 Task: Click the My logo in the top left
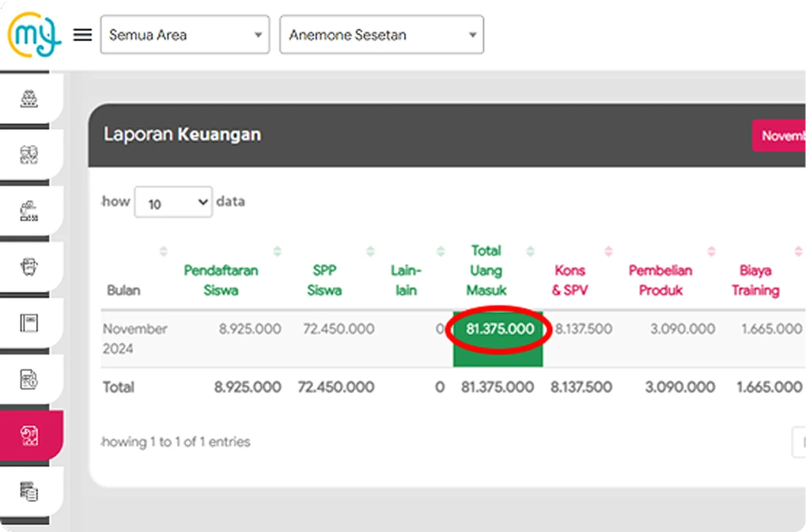(x=34, y=35)
